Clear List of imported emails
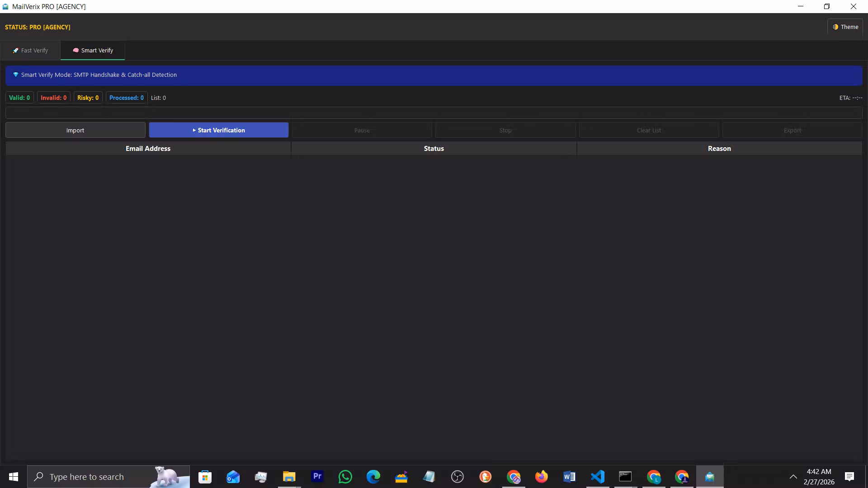The image size is (868, 488). tap(649, 130)
